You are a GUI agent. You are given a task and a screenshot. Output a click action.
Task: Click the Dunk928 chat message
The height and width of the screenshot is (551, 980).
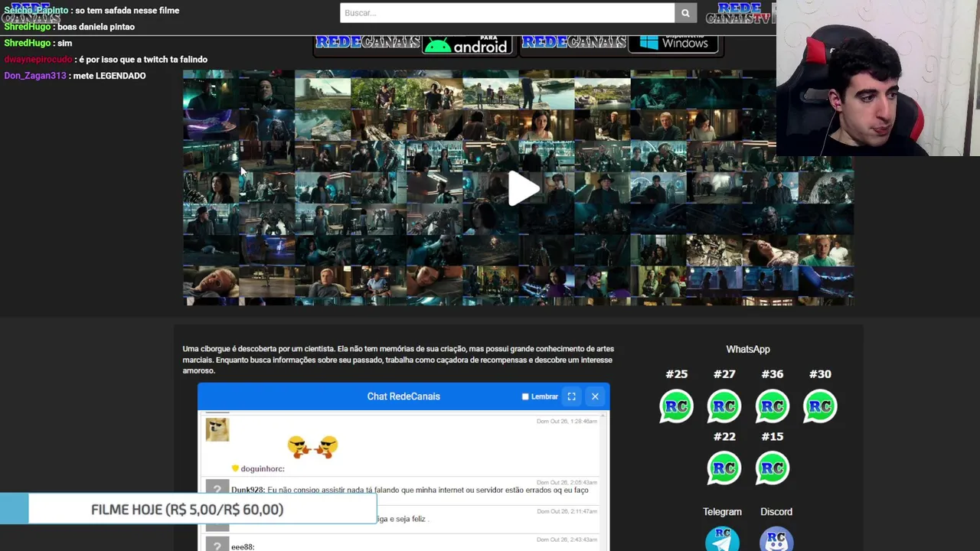[410, 490]
